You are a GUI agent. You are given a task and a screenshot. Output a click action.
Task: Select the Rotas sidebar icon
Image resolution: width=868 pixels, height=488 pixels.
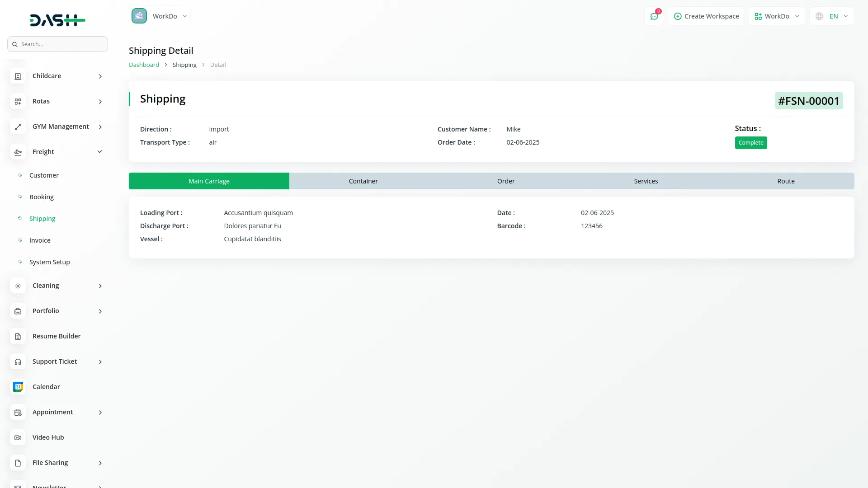click(x=18, y=101)
